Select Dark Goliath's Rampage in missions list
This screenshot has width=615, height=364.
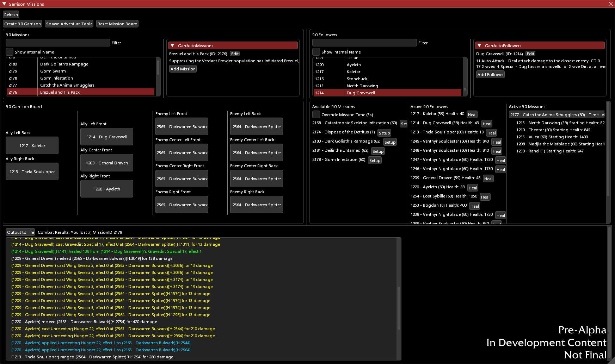point(64,64)
